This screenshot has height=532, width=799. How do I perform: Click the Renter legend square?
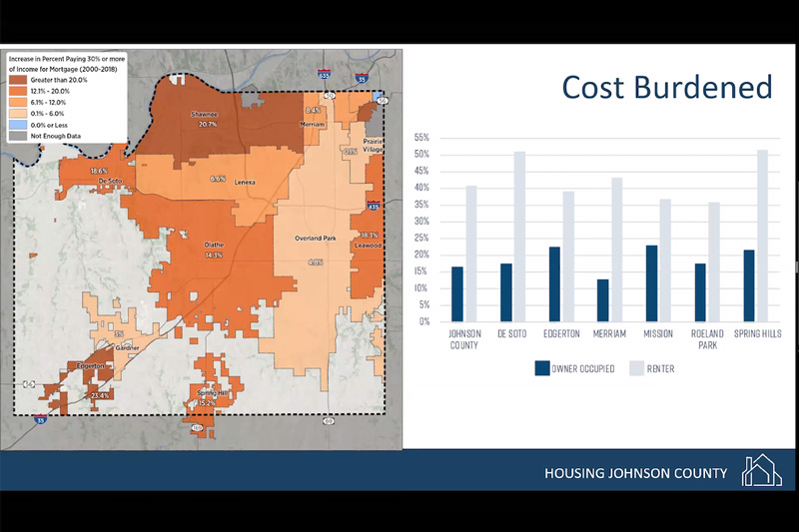pos(635,368)
